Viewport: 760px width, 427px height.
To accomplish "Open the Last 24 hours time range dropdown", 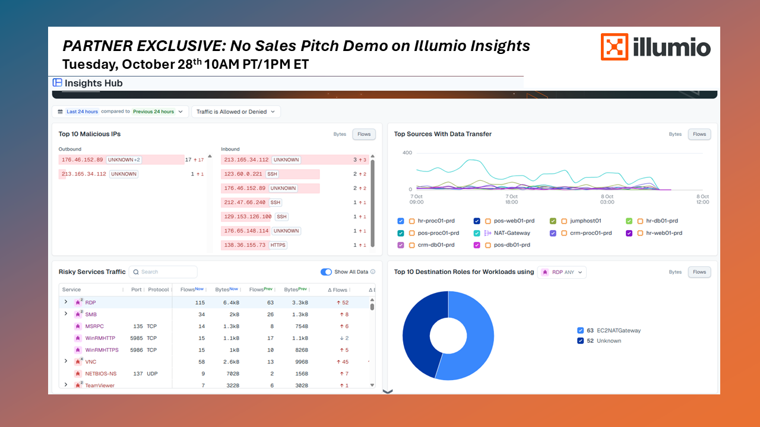I will tap(120, 112).
